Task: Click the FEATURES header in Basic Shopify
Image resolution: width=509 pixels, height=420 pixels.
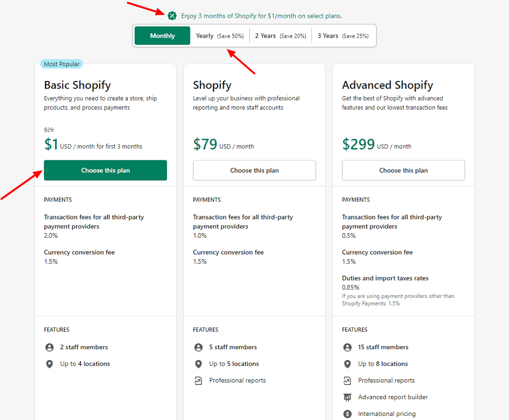Action: coord(57,330)
